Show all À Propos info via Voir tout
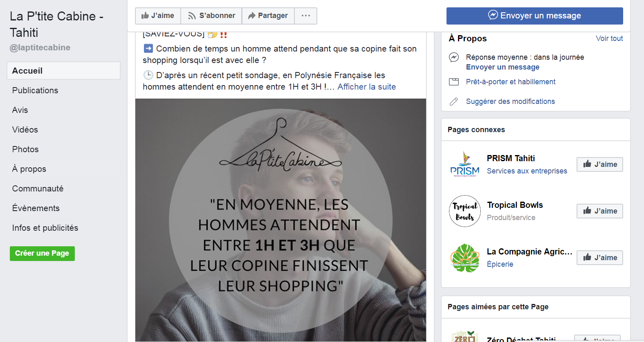The image size is (644, 342). click(x=609, y=38)
